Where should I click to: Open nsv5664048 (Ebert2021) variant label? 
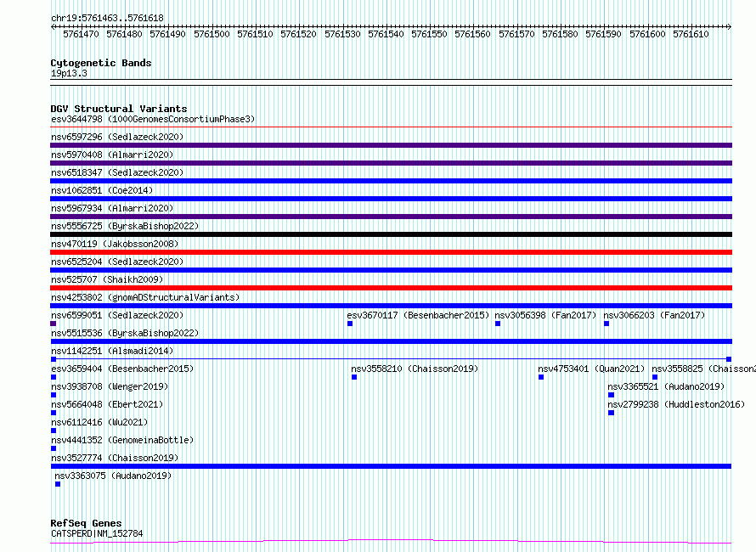[107, 404]
